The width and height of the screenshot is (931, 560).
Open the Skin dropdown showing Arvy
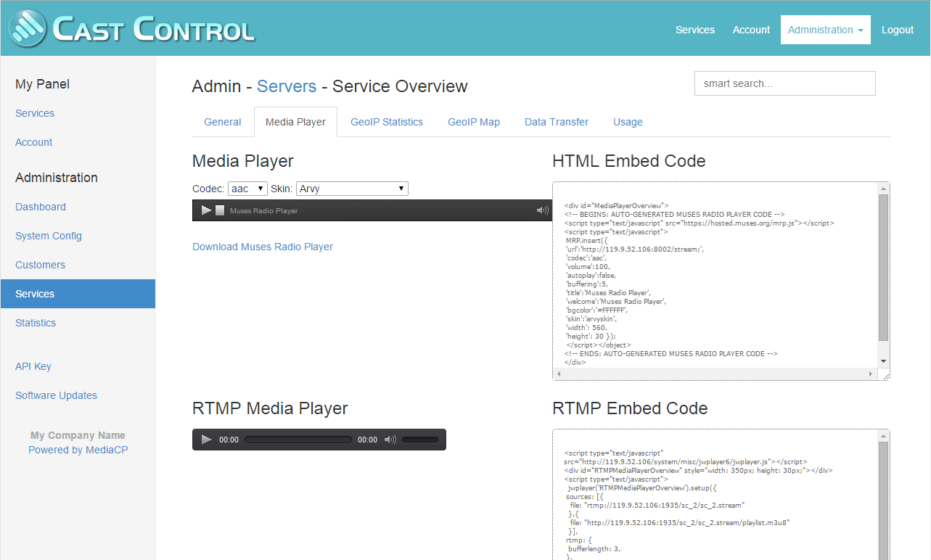tap(352, 188)
